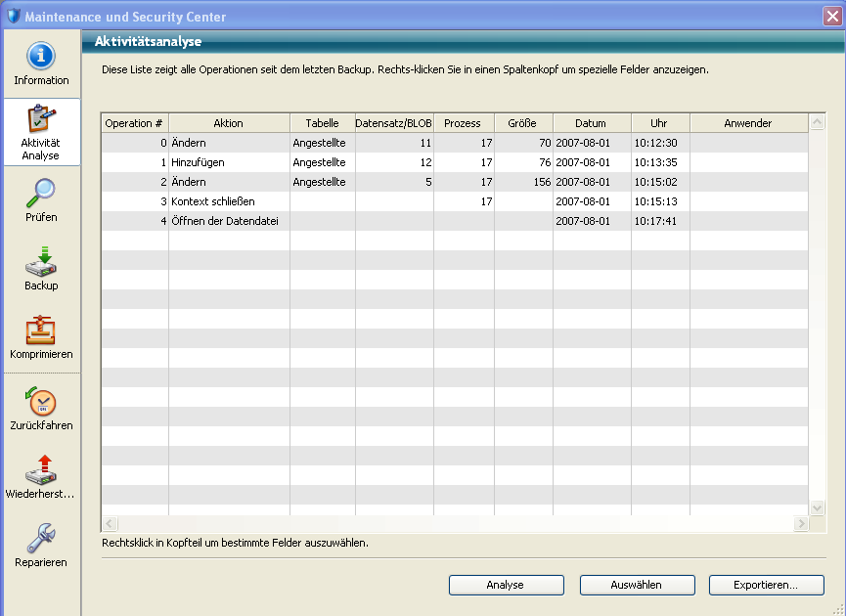The height and width of the screenshot is (616, 846).
Task: Open the Information page icon
Action: click(41, 56)
